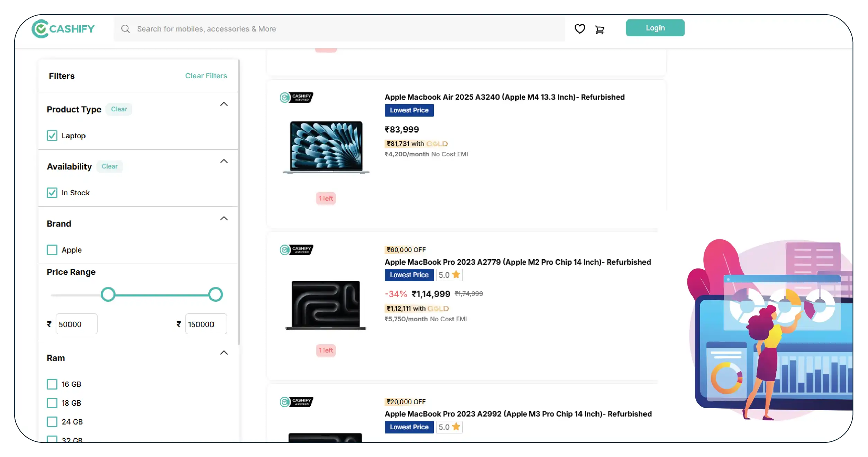Open the shopping cart icon

click(x=599, y=30)
